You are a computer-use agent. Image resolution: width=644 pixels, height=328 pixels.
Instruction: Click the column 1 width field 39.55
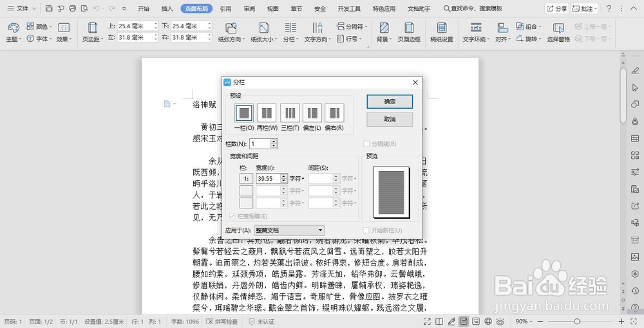pyautogui.click(x=268, y=179)
